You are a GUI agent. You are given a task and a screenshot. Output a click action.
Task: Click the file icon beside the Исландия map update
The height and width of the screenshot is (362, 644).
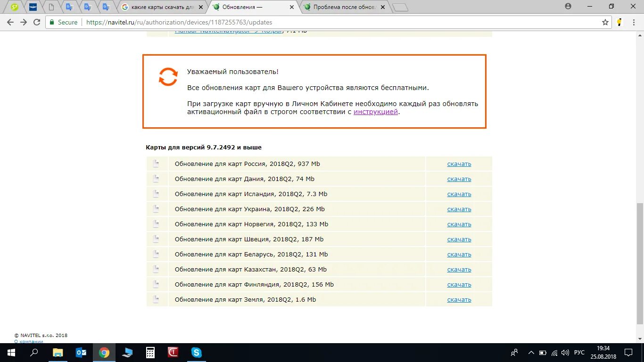click(x=156, y=194)
